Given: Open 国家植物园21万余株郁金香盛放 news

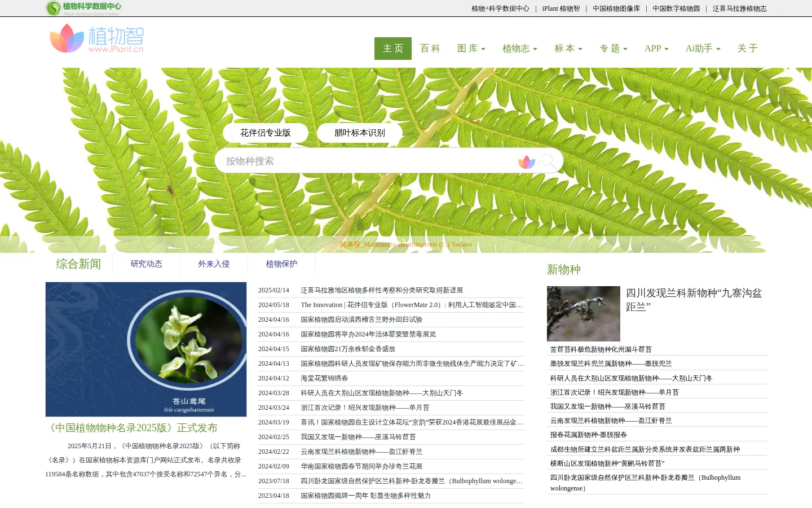Looking at the screenshot, I should coord(348,349).
